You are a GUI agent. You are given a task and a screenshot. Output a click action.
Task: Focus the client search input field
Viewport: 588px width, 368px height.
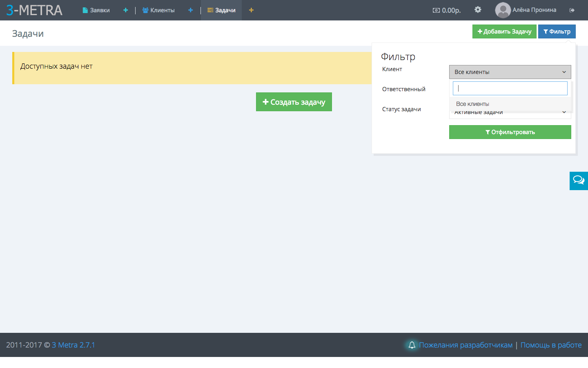pos(510,88)
